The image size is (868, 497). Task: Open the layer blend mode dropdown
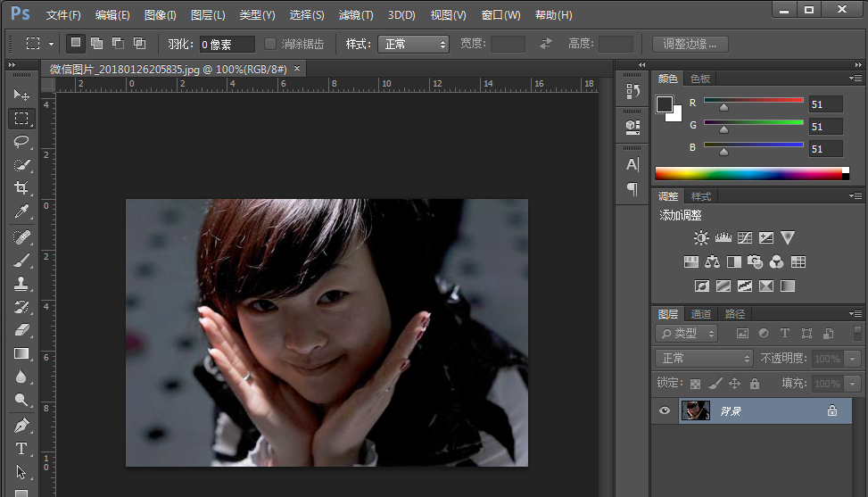[705, 358]
